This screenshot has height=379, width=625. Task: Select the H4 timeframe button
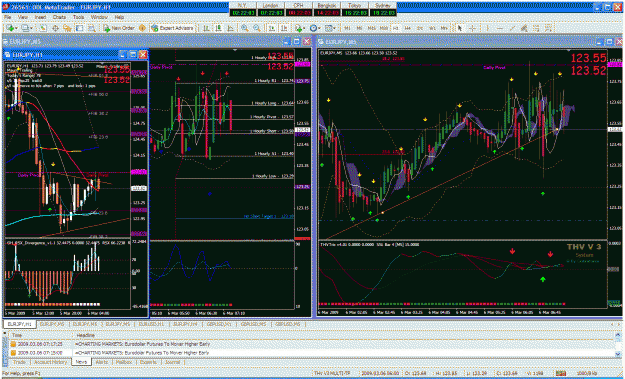click(408, 28)
